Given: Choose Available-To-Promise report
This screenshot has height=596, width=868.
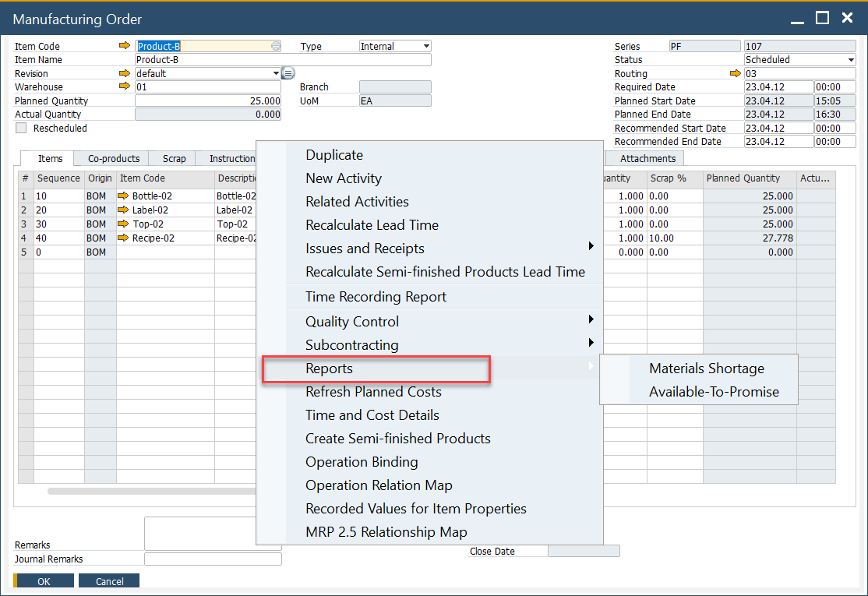Looking at the screenshot, I should pos(714,392).
